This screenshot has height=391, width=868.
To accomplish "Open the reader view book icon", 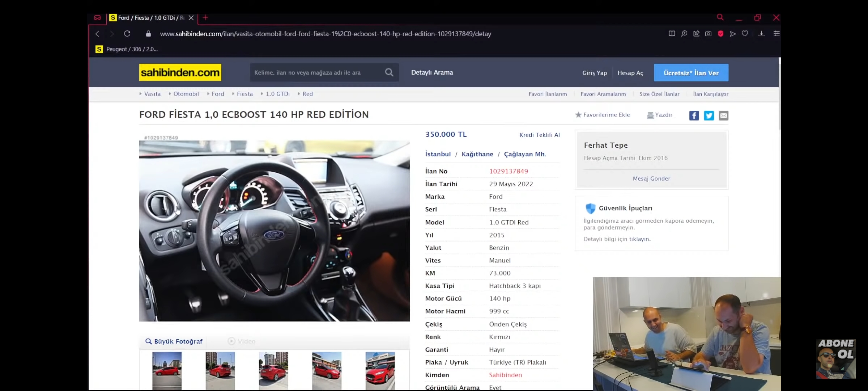I will click(672, 34).
